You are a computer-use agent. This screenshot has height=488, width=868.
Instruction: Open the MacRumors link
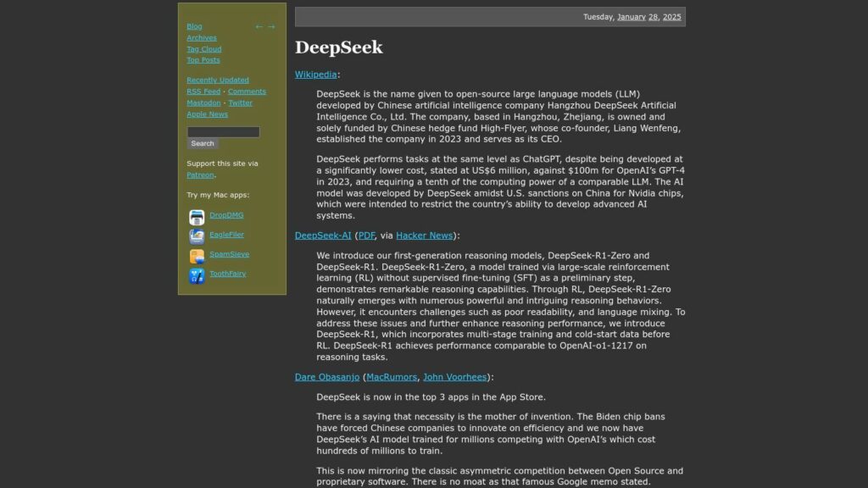click(392, 377)
